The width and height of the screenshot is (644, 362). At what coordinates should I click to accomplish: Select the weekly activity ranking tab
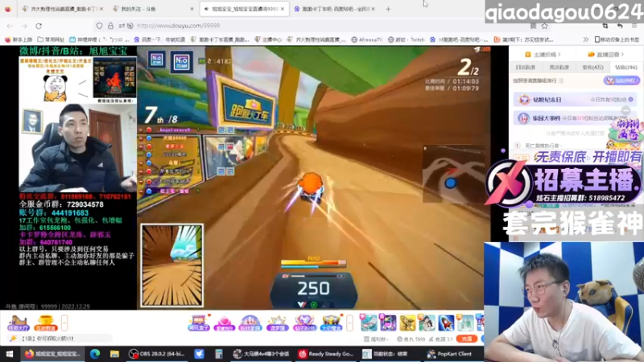pyautogui.click(x=559, y=68)
